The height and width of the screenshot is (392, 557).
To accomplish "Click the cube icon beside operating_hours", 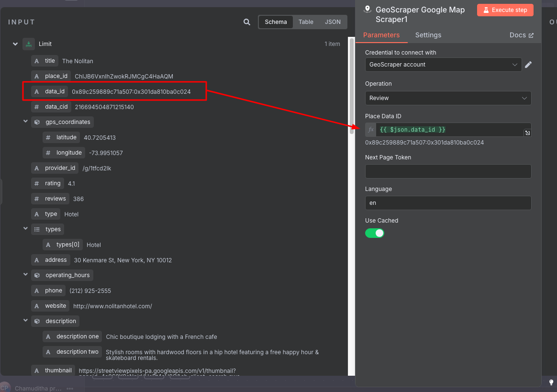I will tap(37, 275).
